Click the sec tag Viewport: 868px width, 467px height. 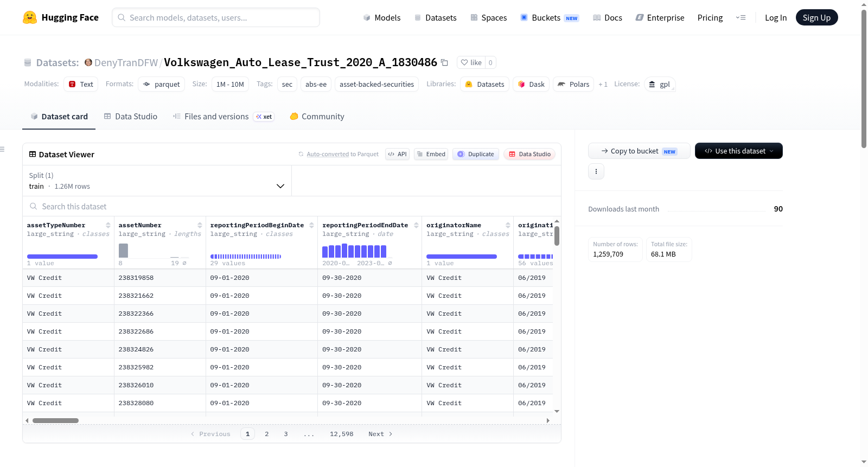287,84
